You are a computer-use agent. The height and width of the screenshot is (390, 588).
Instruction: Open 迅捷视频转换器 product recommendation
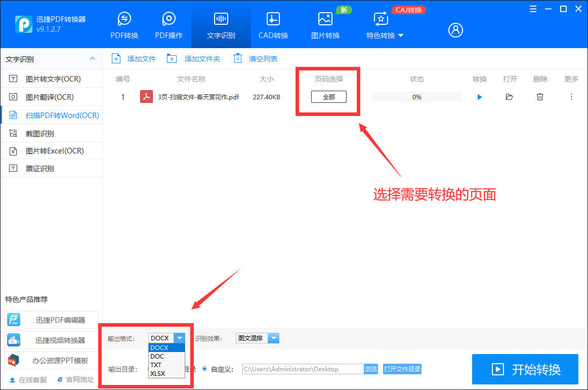(x=52, y=340)
